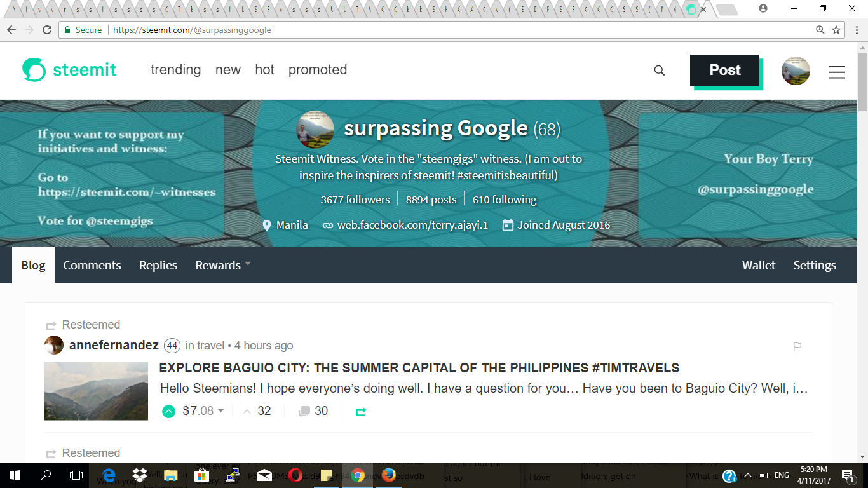Click annefernandez's reputation badge 44
Screen dimensions: 868x488
pos(172,346)
